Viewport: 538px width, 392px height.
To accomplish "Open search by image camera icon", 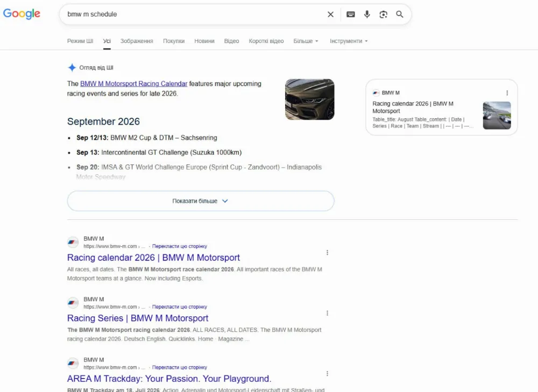I will [383, 15].
